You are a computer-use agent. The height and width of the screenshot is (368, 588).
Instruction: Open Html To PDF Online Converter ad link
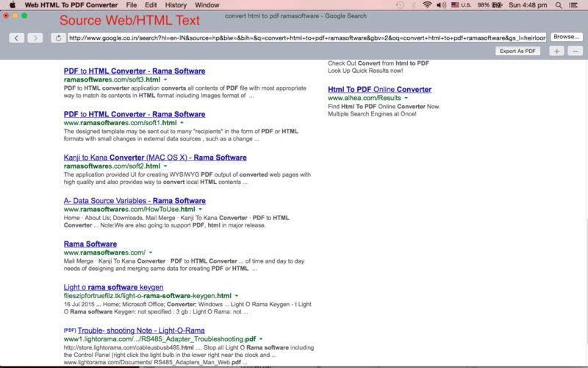coord(379,89)
